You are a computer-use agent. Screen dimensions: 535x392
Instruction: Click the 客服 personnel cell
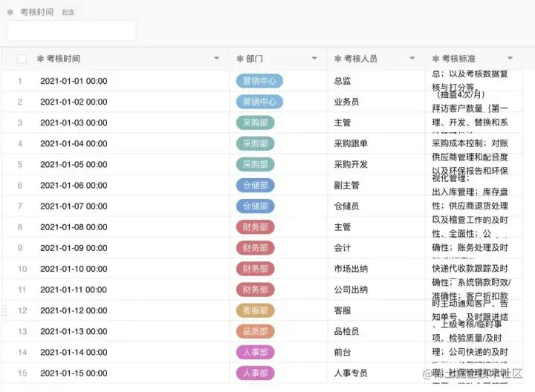[x=343, y=310]
